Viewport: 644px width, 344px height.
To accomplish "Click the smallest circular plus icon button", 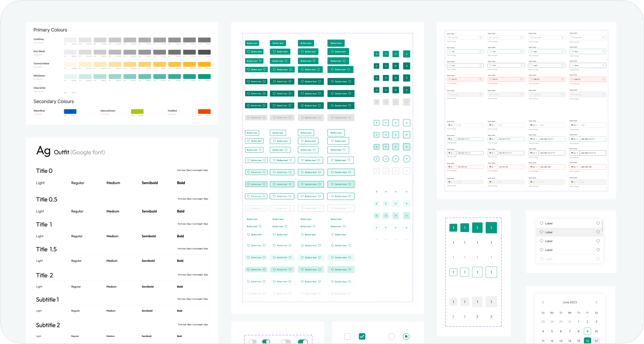I will (x=376, y=159).
